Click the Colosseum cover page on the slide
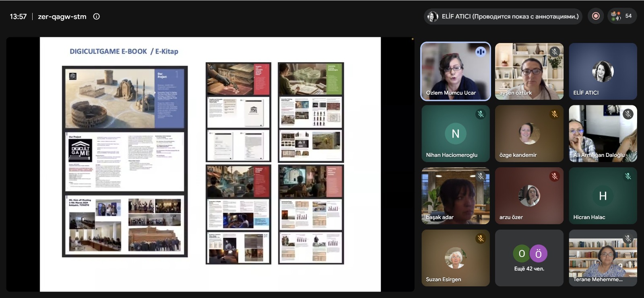Screen dimensions: 644x298 click(x=125, y=98)
